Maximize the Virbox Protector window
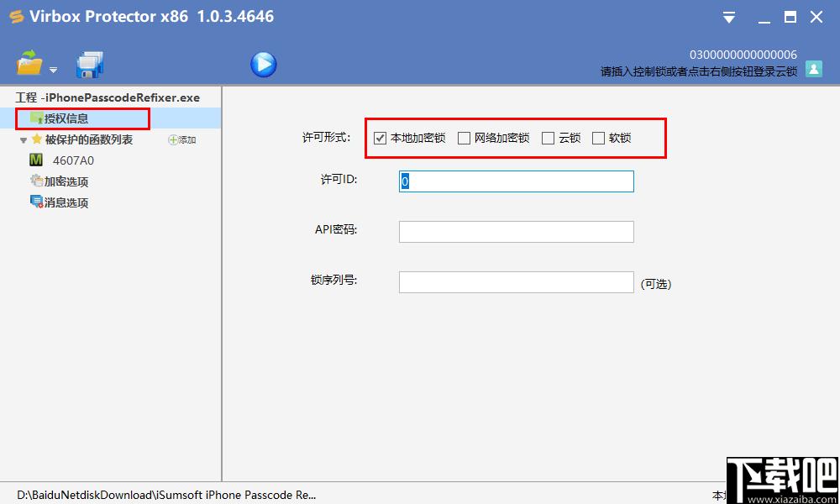840x504 pixels. pyautogui.click(x=790, y=17)
